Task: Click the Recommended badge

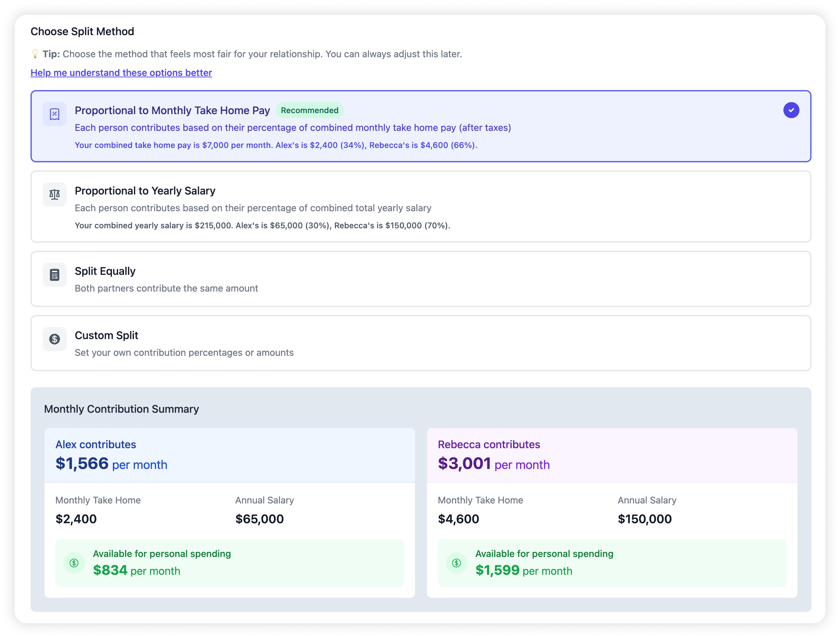Action: 309,110
